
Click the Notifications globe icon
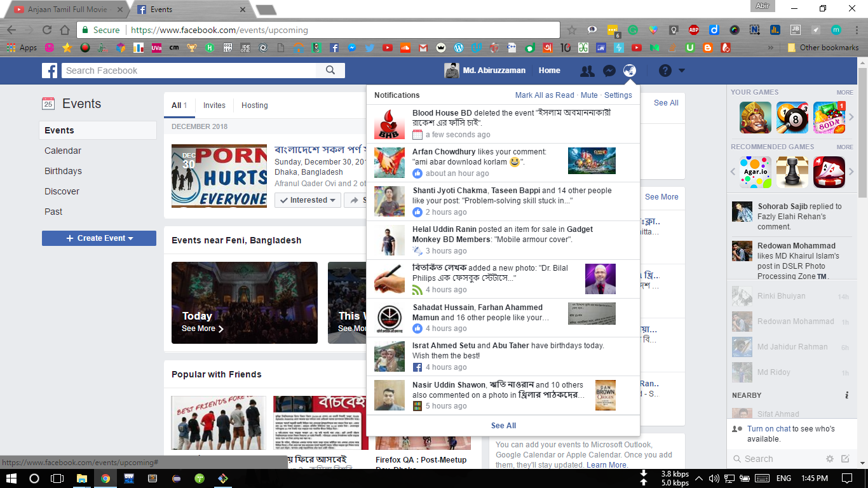(x=629, y=71)
